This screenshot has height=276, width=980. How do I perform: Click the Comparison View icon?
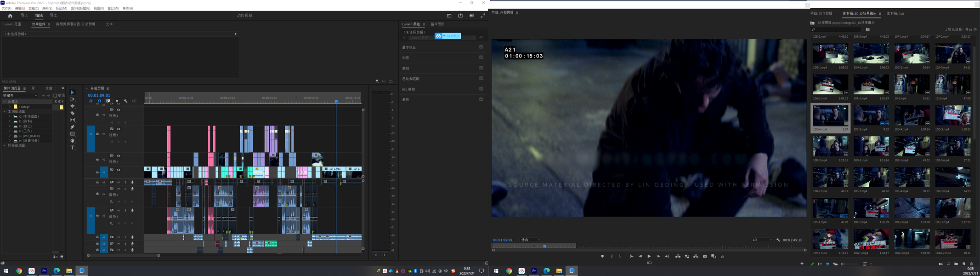pyautogui.click(x=714, y=256)
